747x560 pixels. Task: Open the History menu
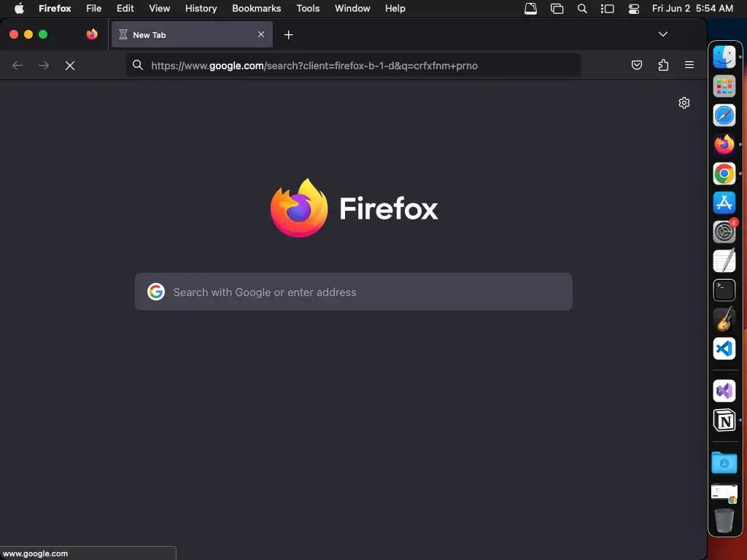tap(201, 9)
